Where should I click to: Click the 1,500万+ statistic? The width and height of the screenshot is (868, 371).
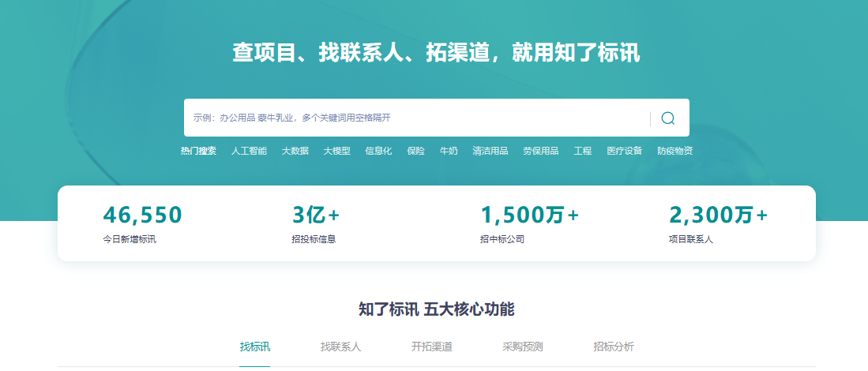530,215
